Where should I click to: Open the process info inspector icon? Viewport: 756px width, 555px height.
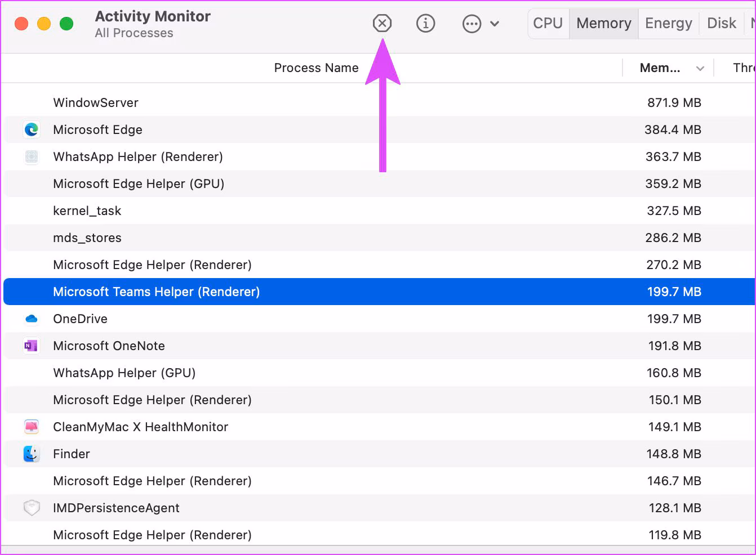click(x=425, y=24)
